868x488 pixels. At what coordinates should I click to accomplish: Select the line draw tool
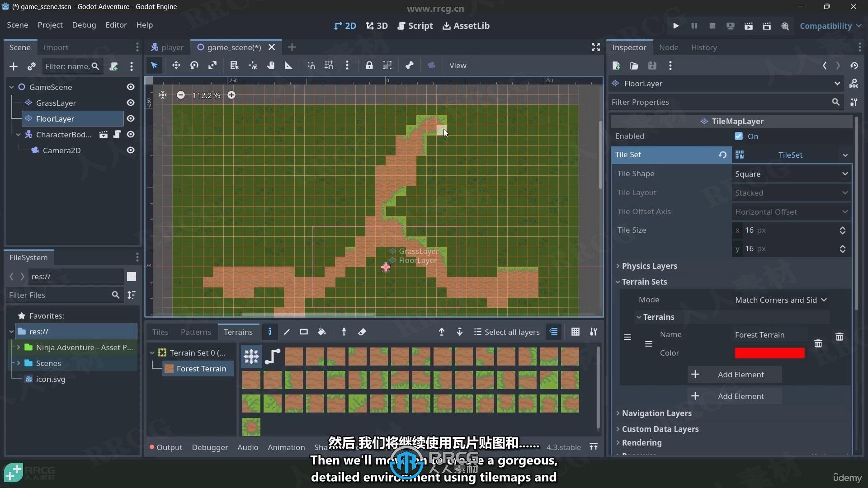287,332
